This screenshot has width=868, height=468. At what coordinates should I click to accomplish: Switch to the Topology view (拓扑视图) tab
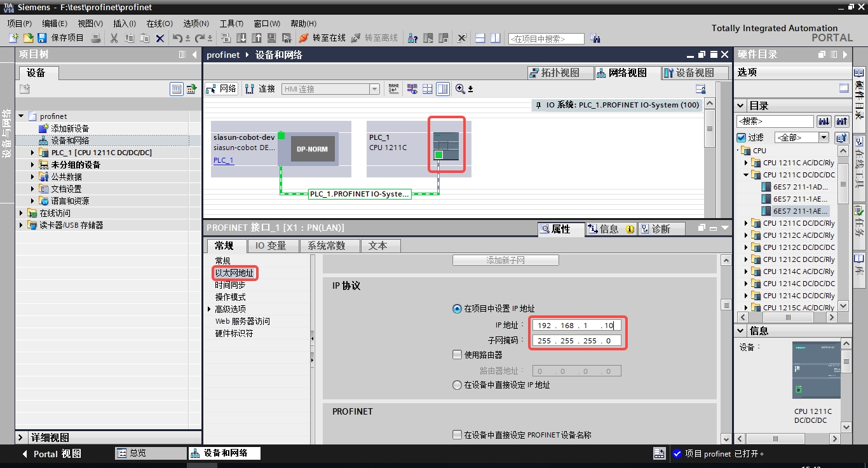click(560, 72)
